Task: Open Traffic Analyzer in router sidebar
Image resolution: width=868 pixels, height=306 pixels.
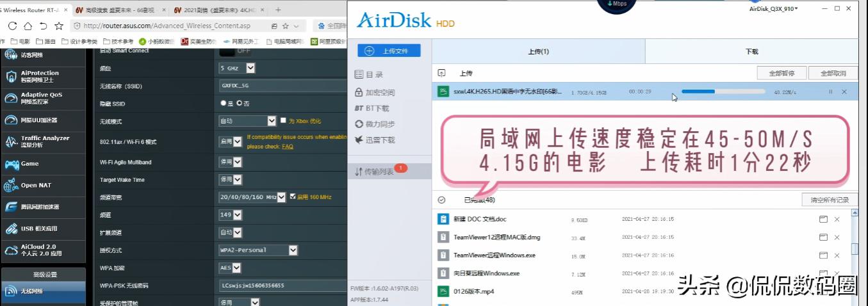Action: click(43, 141)
